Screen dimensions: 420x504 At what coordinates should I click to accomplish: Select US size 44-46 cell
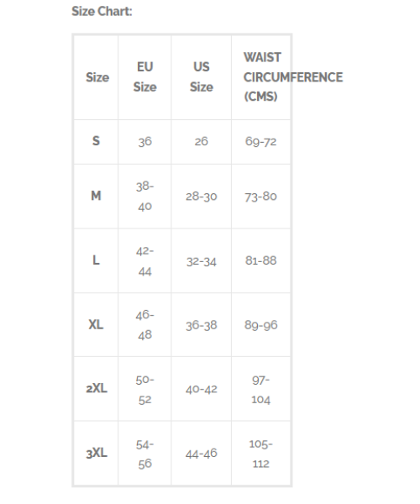pos(202,454)
